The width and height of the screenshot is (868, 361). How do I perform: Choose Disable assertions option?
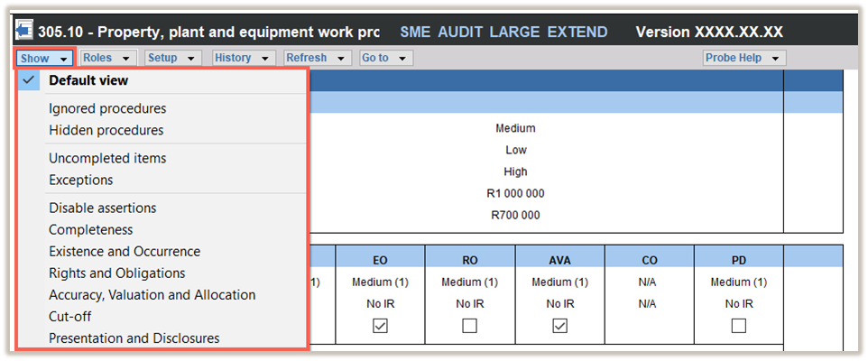[x=103, y=208]
